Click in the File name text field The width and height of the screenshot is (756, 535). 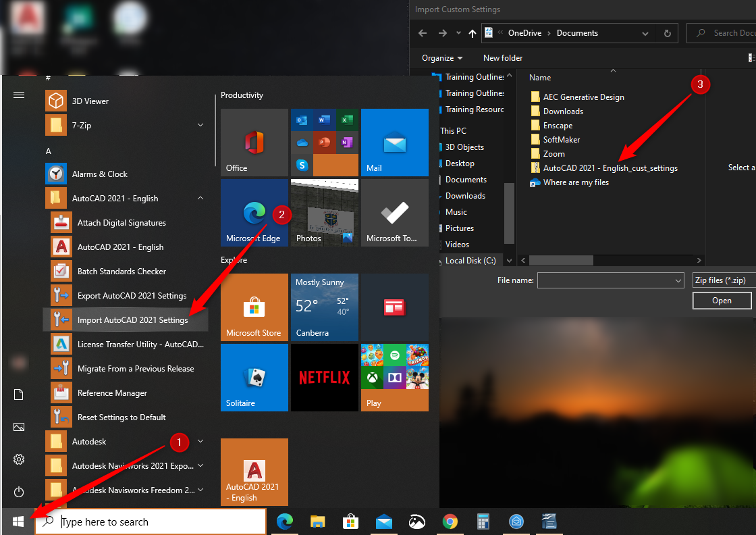click(x=605, y=281)
